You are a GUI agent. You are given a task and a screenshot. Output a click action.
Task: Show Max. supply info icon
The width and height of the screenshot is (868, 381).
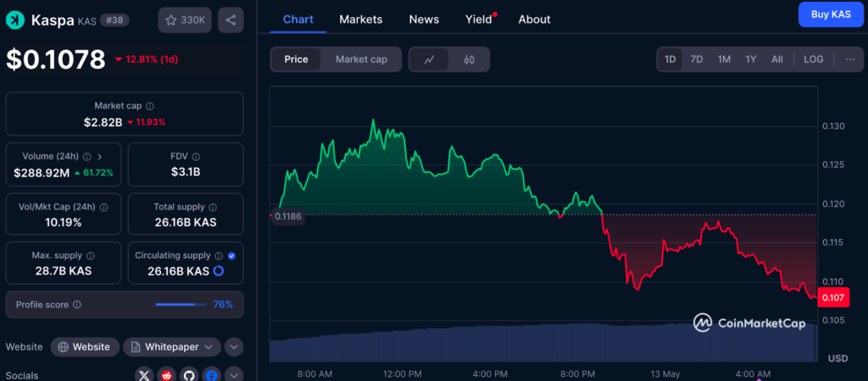click(90, 256)
